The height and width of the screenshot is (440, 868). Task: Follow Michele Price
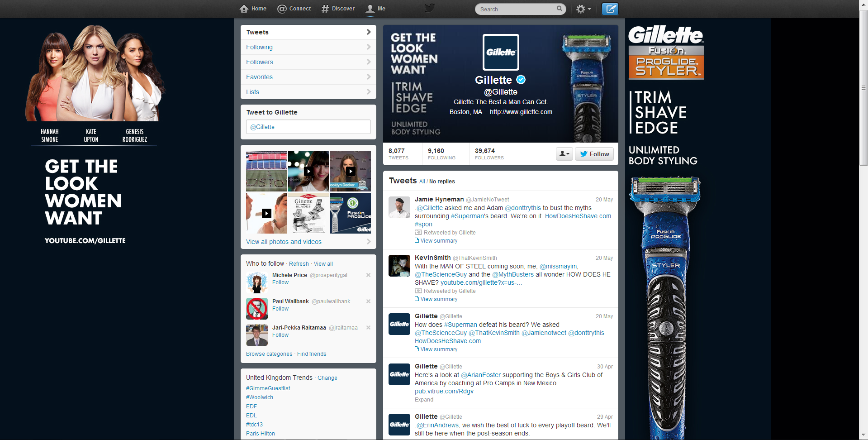coord(280,282)
